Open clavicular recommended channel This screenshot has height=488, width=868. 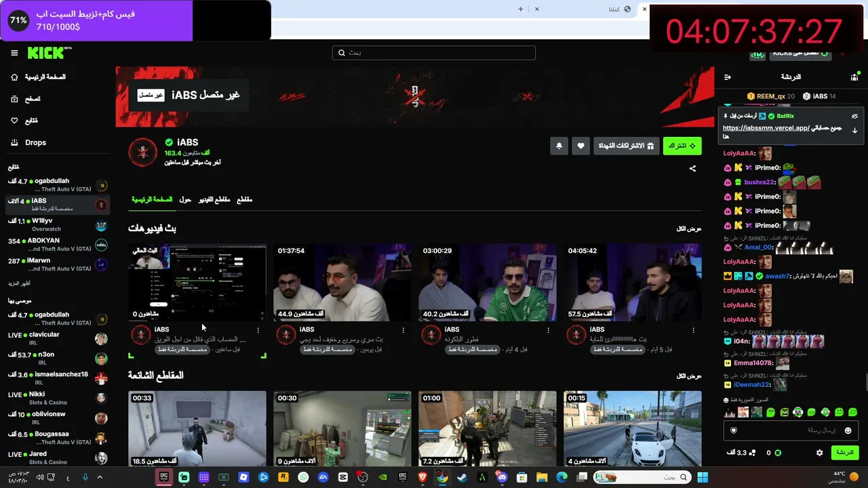click(58, 339)
